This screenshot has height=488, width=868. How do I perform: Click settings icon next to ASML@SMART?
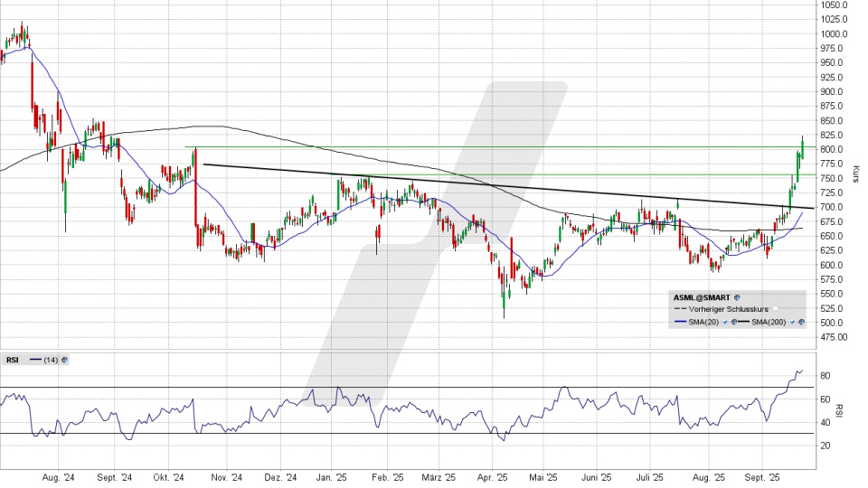coord(737,296)
